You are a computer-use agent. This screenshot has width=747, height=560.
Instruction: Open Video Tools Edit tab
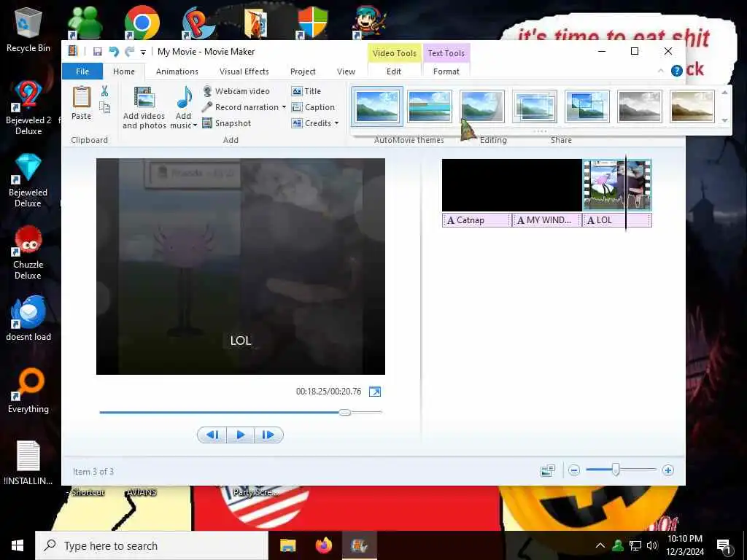point(393,71)
